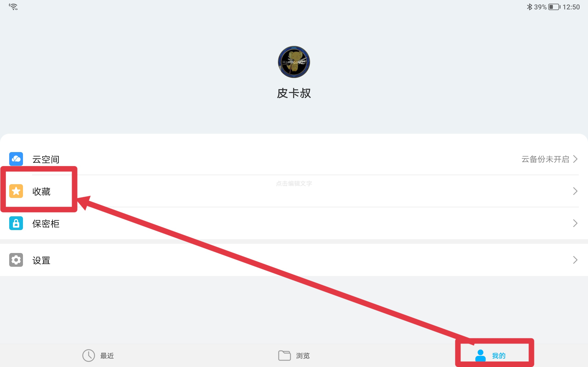Image resolution: width=588 pixels, height=367 pixels.
Task: Tap the Wi-Fi status icon
Action: 13,7
